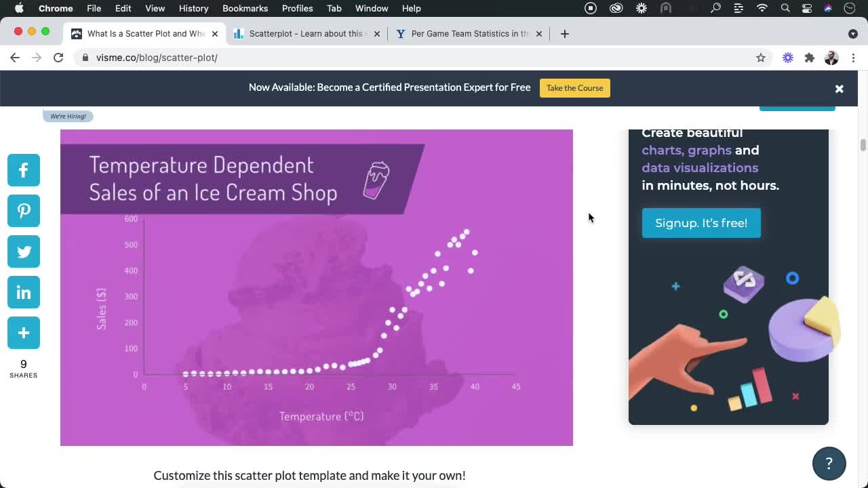
Task: Bookmark this page with the star icon
Action: [761, 58]
